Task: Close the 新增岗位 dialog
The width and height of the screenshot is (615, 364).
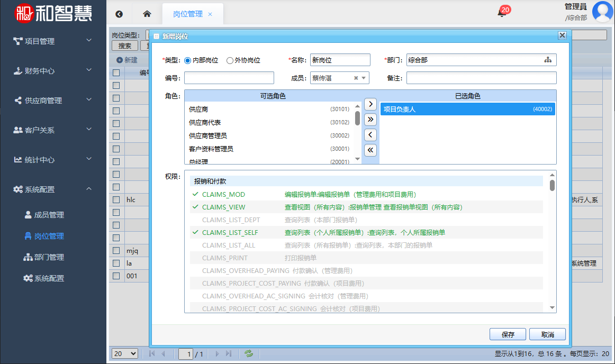Action: point(562,35)
